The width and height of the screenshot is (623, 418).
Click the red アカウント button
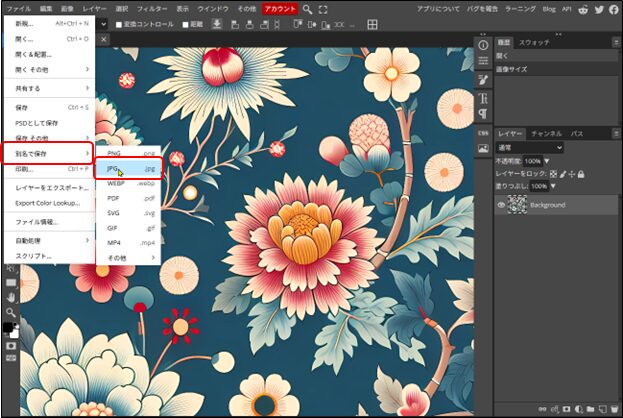(x=280, y=9)
